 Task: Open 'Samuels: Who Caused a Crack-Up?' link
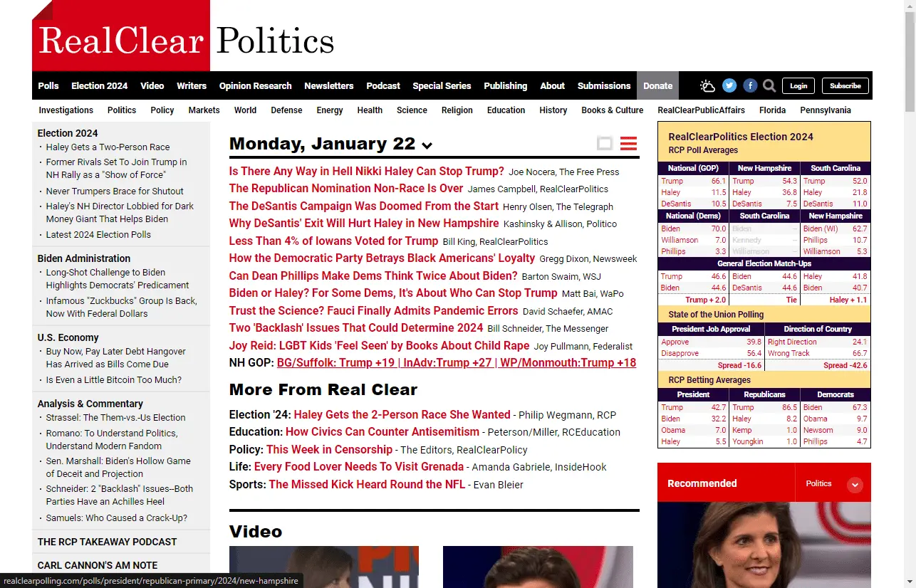[117, 518]
